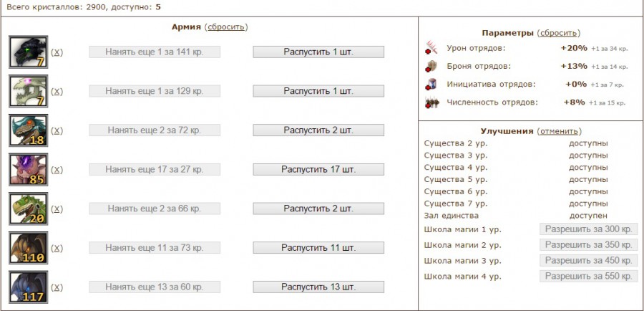Click the squad damage parameter icon
644x311 pixels.
(x=431, y=48)
